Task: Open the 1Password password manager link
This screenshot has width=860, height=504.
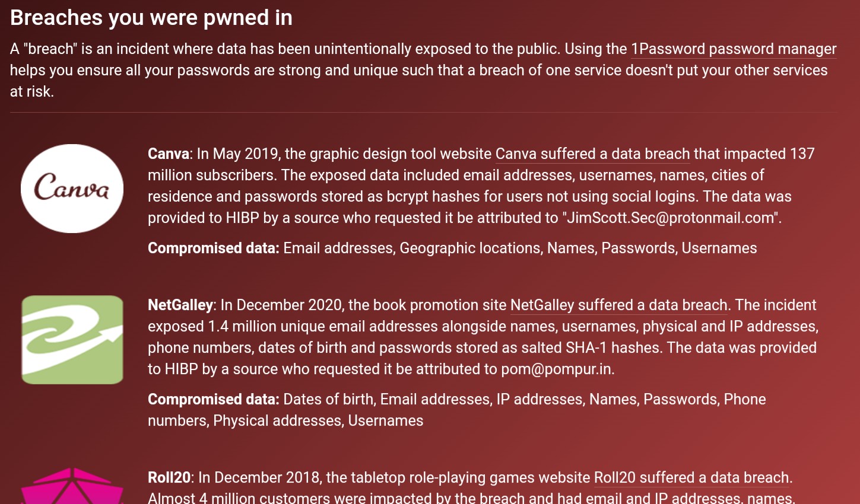Action: click(x=734, y=49)
